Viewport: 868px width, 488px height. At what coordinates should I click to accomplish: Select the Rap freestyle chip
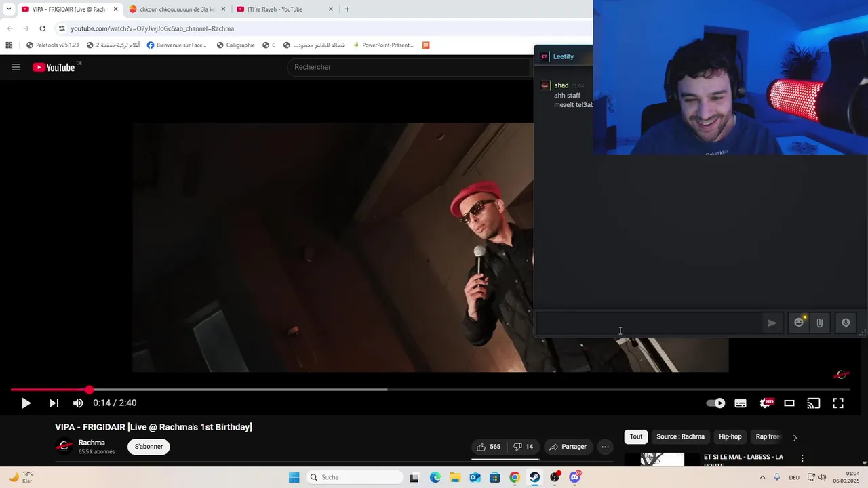coord(768,436)
